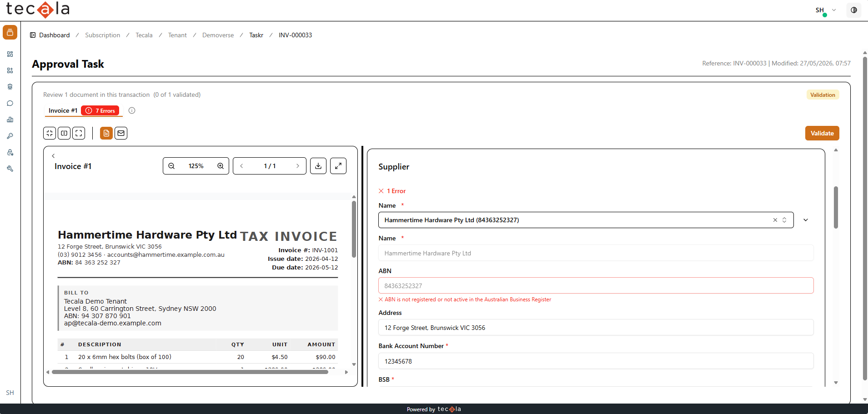The image size is (868, 414).
Task: Go to next page of invoice
Action: tap(298, 166)
